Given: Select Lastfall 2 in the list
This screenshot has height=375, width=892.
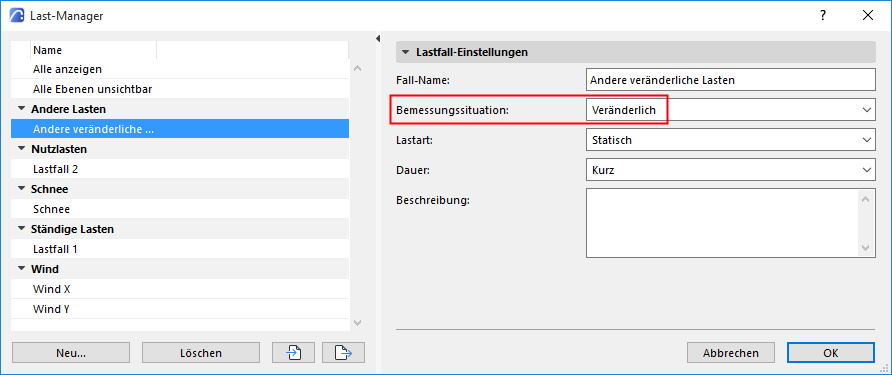Looking at the screenshot, I should pyautogui.click(x=180, y=169).
